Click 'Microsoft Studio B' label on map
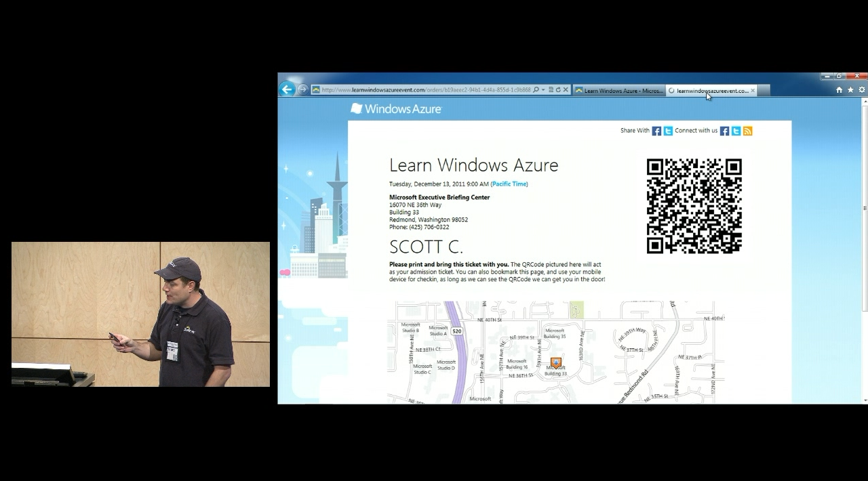This screenshot has height=481, width=868. pos(410,327)
